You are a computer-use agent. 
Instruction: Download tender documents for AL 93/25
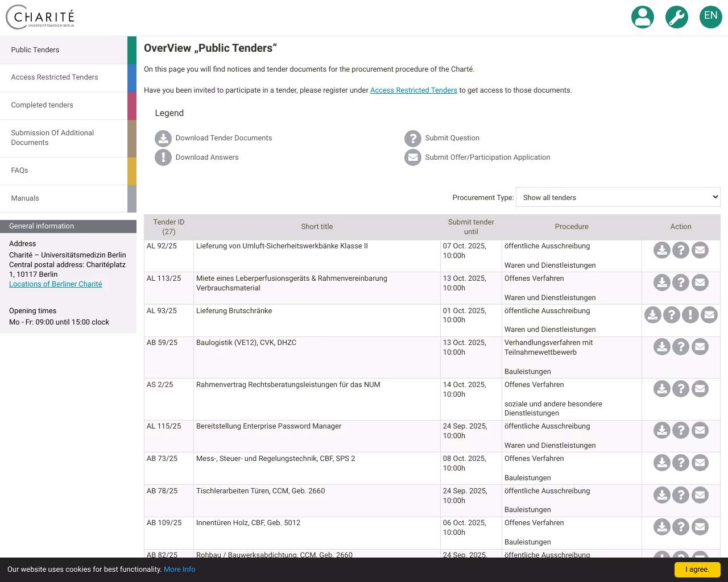[x=653, y=315]
